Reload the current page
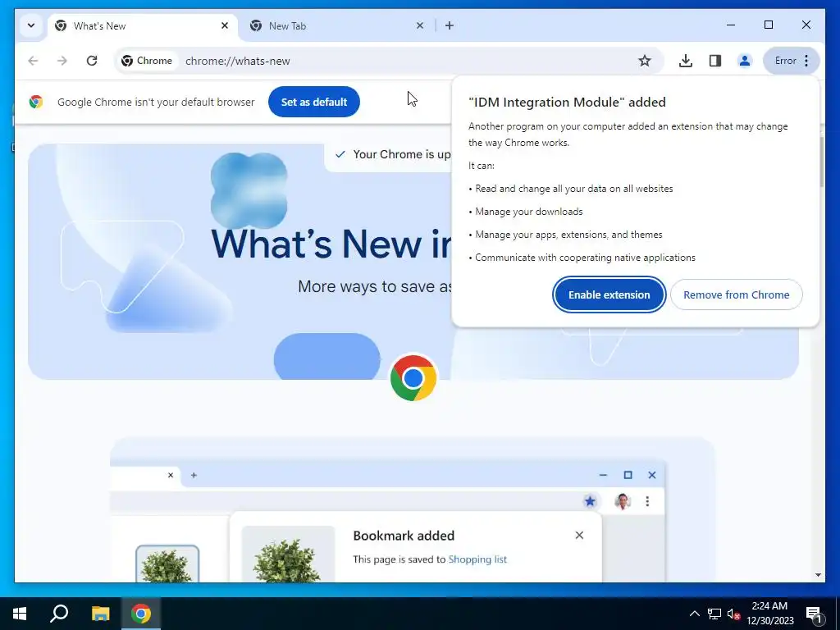Screen dimensions: 840x630 [92, 61]
